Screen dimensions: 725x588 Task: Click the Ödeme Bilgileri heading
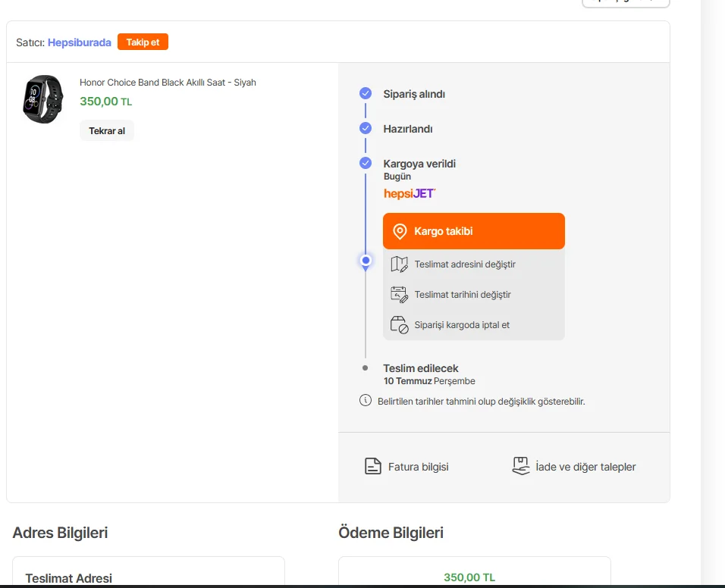pos(391,533)
